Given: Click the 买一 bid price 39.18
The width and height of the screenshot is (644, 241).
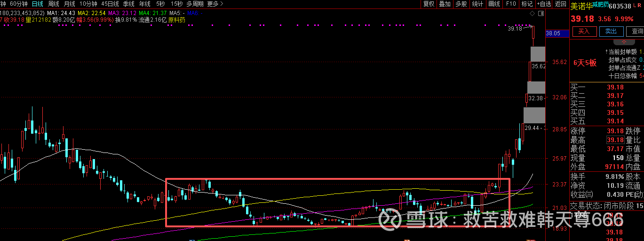Looking at the screenshot, I should coord(615,87).
